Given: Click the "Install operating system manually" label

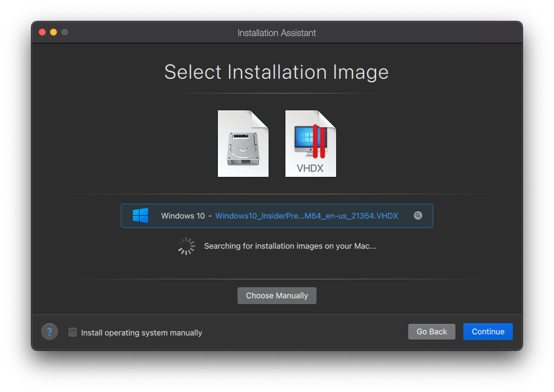Looking at the screenshot, I should tap(141, 333).
